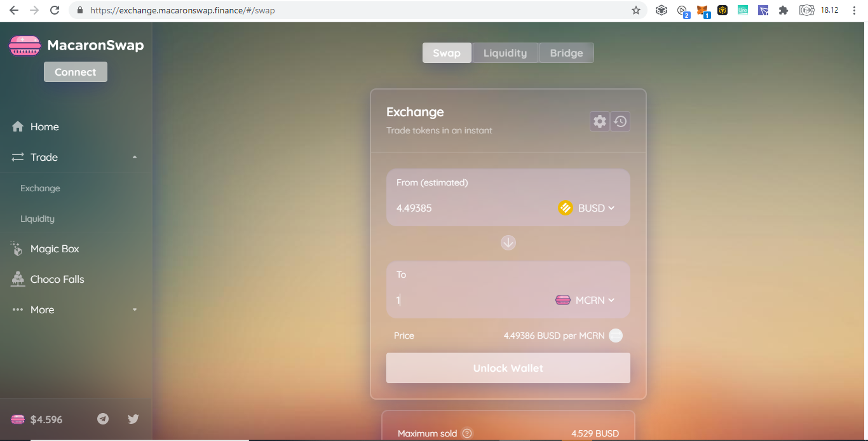The image size is (868, 441).
Task: Click the cube extension icon in toolbar
Action: tap(661, 10)
